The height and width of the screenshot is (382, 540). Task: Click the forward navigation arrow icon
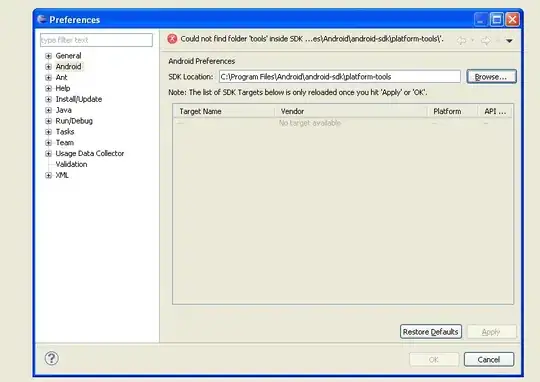pos(486,41)
